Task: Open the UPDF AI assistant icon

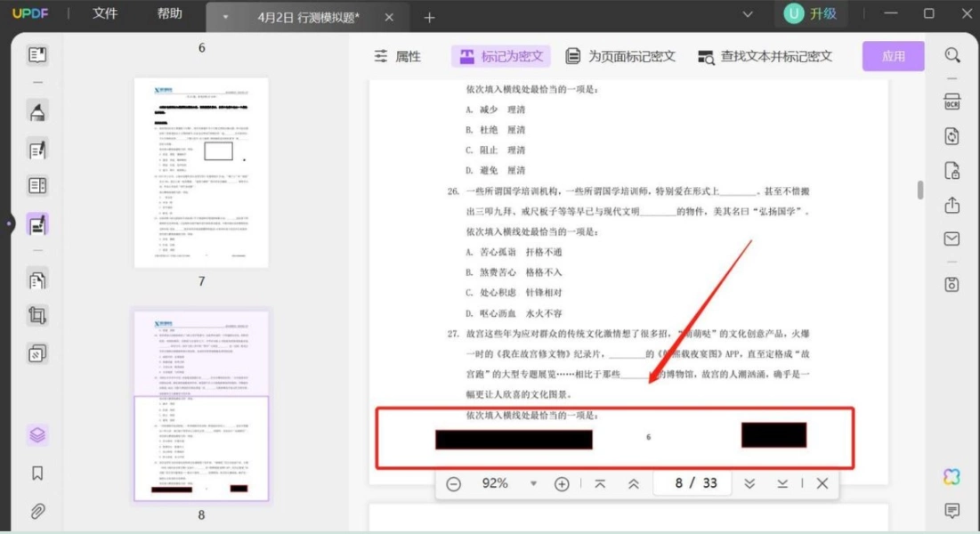Action: point(952,477)
